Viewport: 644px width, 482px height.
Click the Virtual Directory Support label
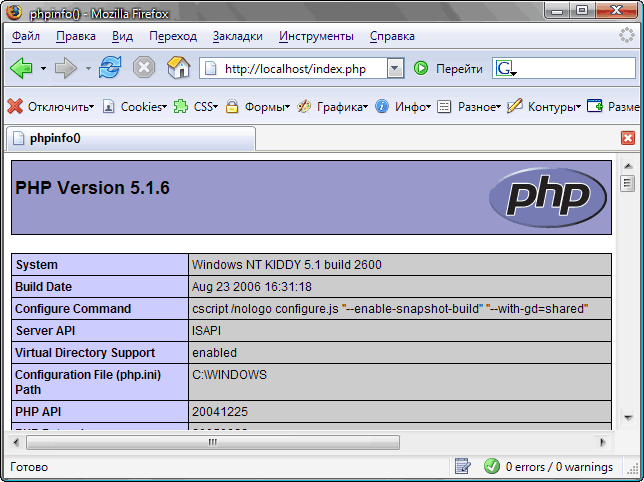click(x=85, y=353)
